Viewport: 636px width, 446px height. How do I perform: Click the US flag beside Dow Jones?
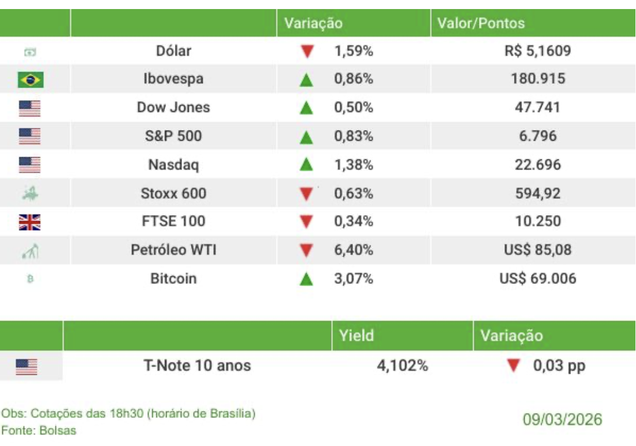tap(30, 108)
